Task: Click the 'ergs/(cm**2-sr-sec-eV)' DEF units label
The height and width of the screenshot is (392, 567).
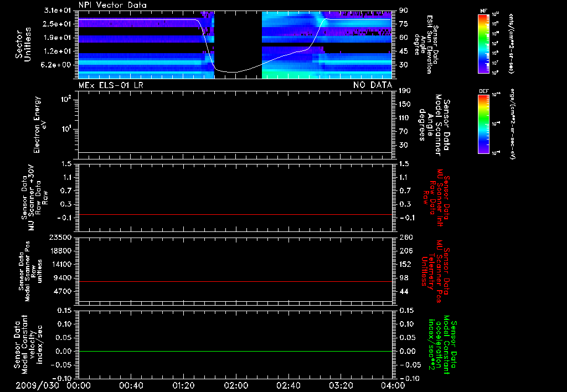Action: [511, 123]
